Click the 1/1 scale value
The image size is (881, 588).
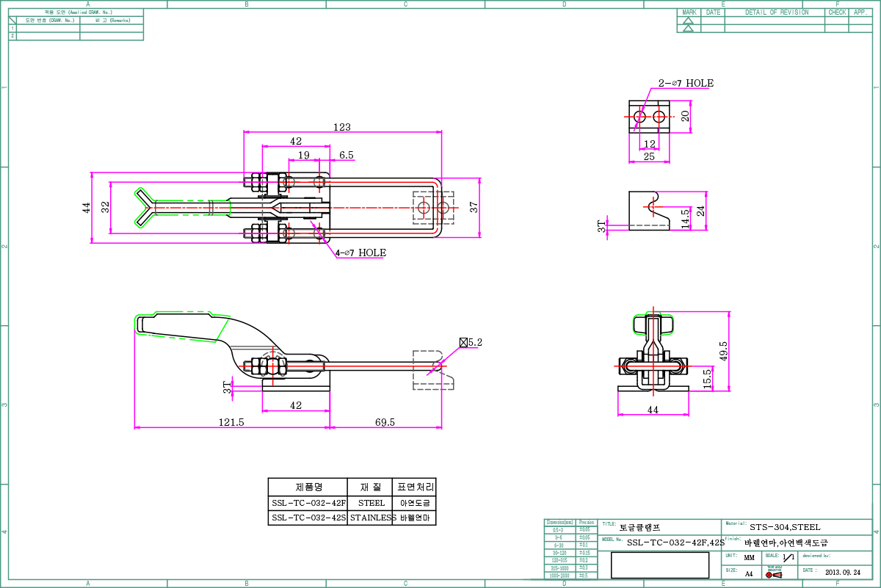click(x=788, y=558)
